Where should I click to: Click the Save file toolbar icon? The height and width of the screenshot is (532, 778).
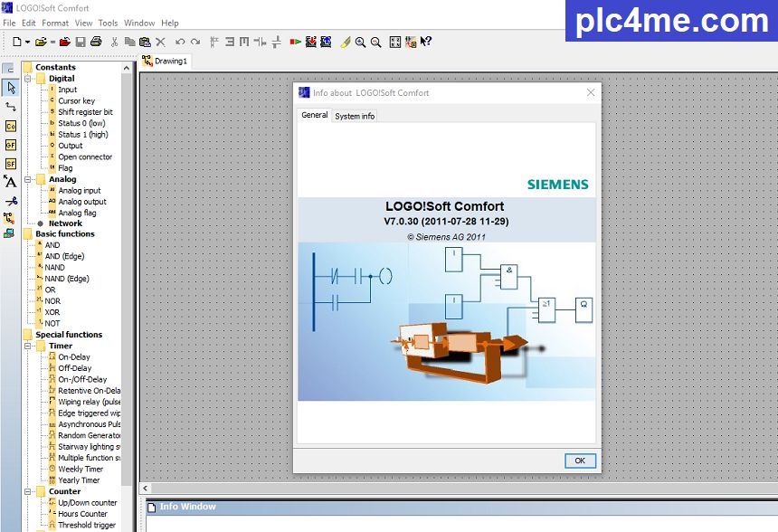81,42
